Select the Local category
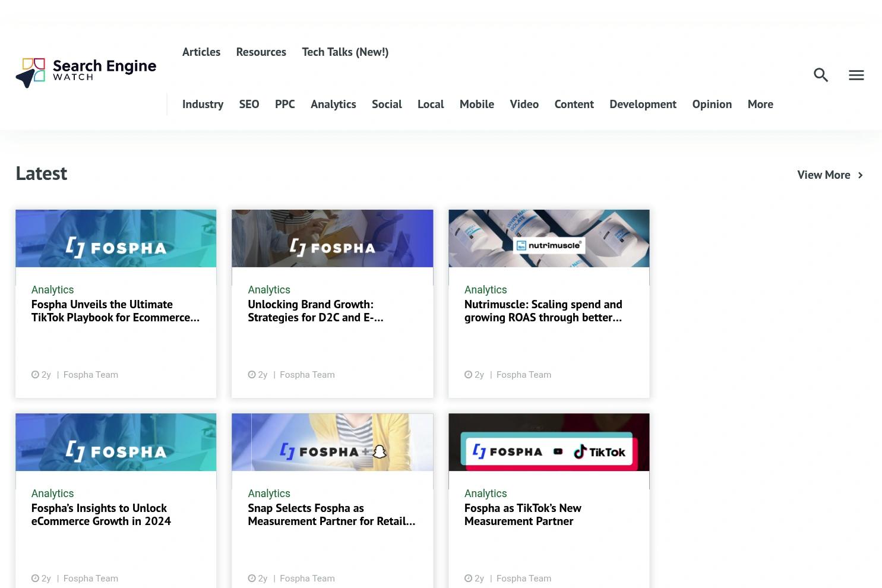Screen dimensions: 882x588 point(431,104)
